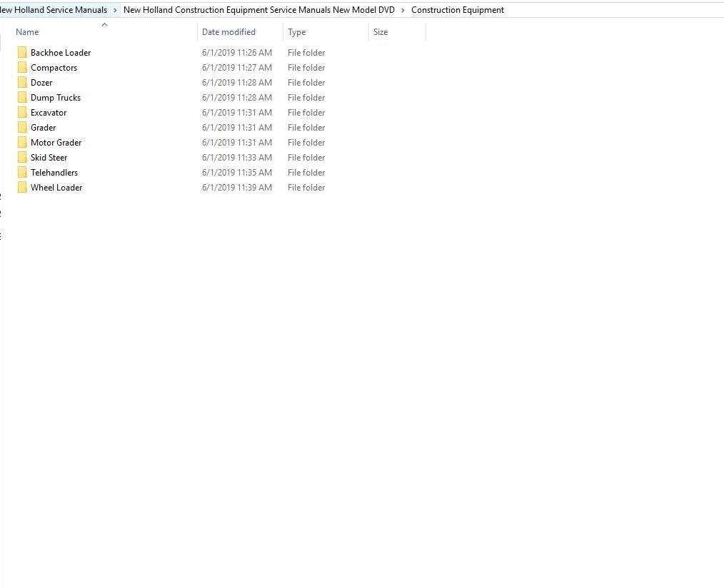Viewport: 724px width, 588px height.
Task: Click Compactors date 6/1/2019 11:27 AM
Action: pyautogui.click(x=237, y=67)
